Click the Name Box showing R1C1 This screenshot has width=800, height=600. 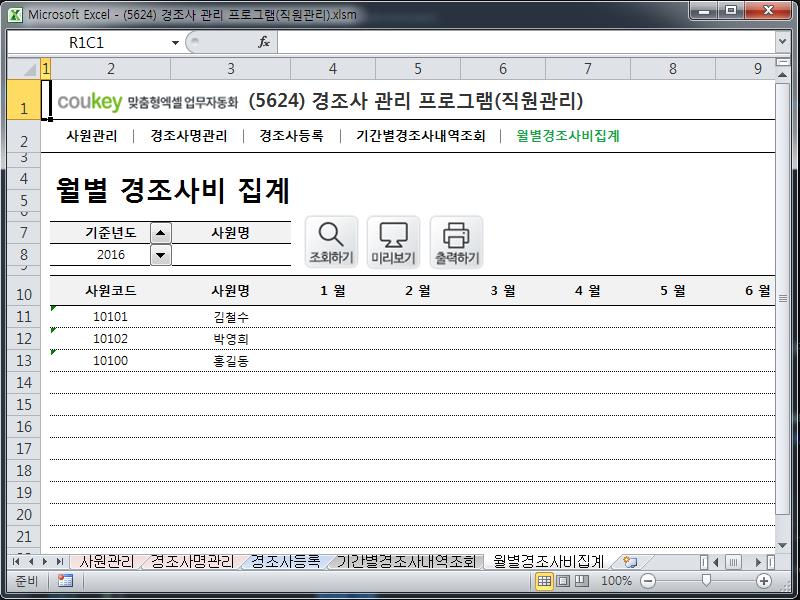pos(87,43)
